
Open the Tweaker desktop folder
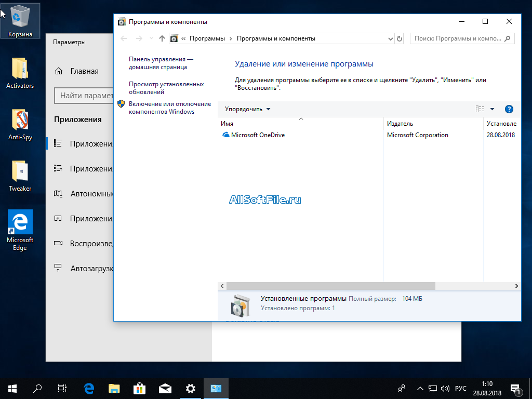[20, 176]
